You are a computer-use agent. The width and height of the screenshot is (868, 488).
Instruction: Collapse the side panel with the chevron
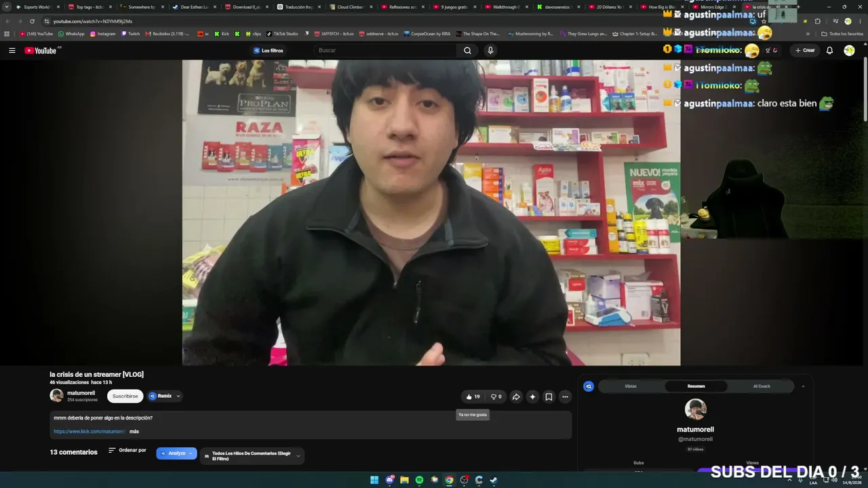click(x=803, y=386)
